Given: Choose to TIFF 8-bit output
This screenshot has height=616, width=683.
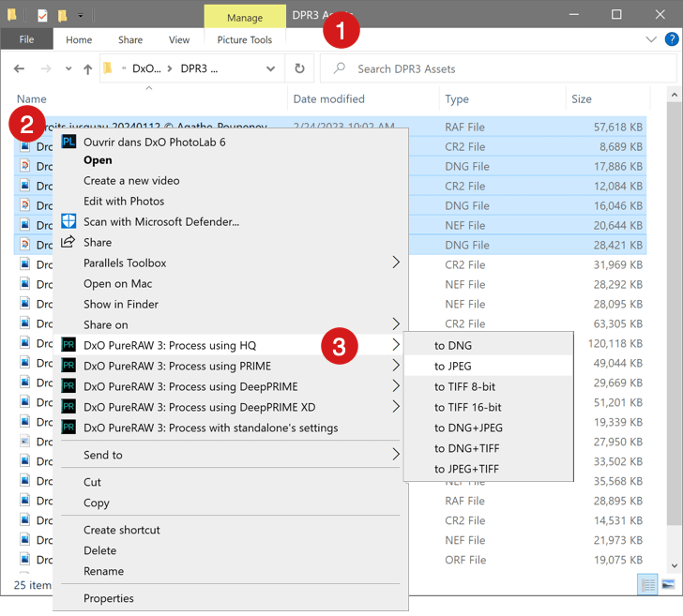Looking at the screenshot, I should click(488, 386).
